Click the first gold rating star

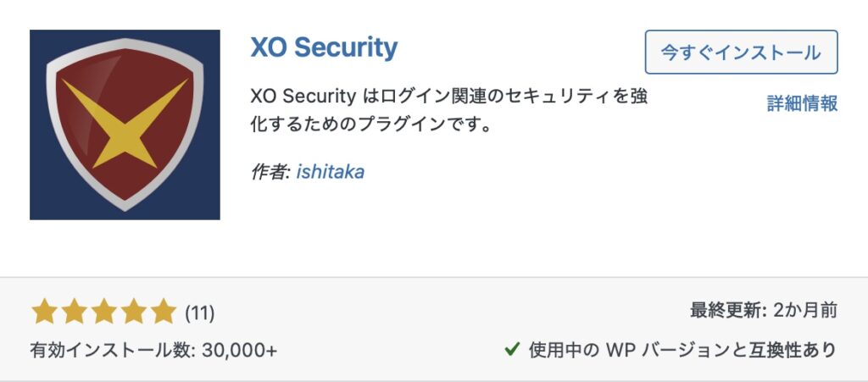[x=44, y=312]
